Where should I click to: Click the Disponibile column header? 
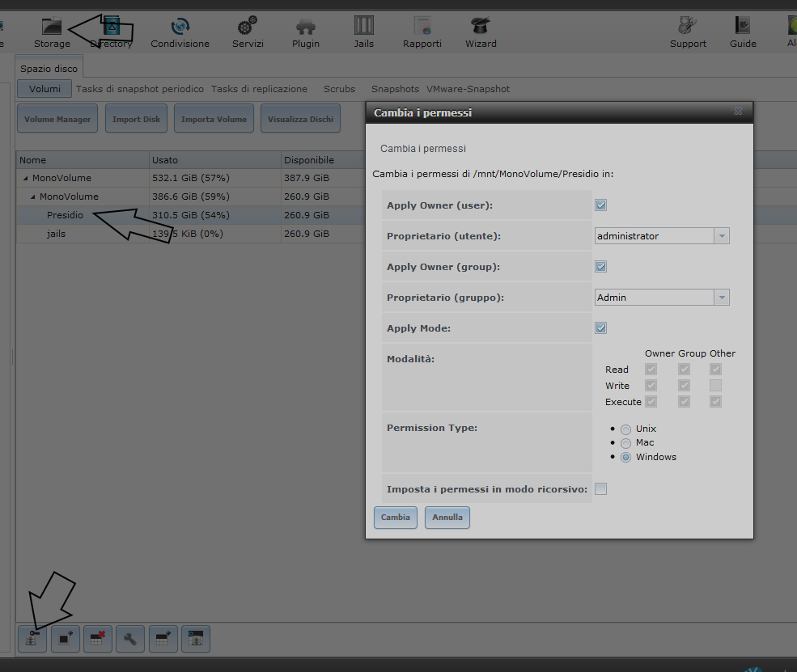pyautogui.click(x=324, y=160)
